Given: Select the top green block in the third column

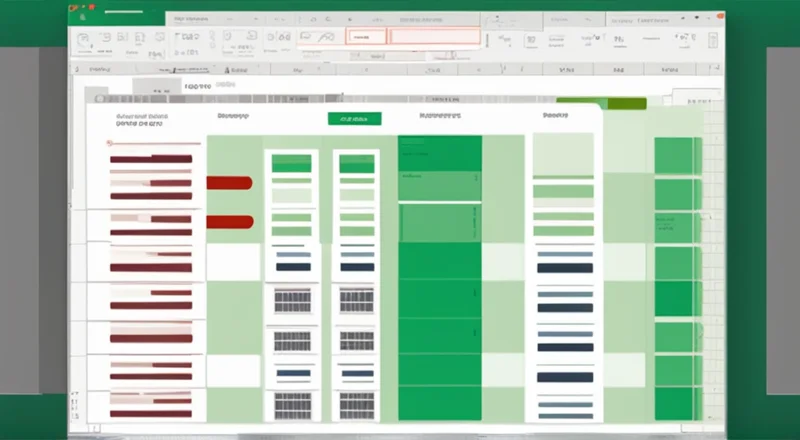Looking at the screenshot, I should pos(356,164).
